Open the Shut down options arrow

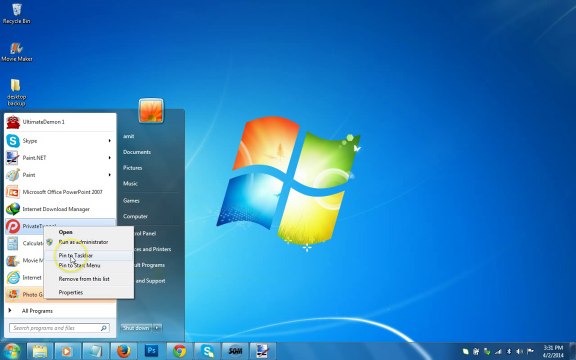(x=157, y=328)
